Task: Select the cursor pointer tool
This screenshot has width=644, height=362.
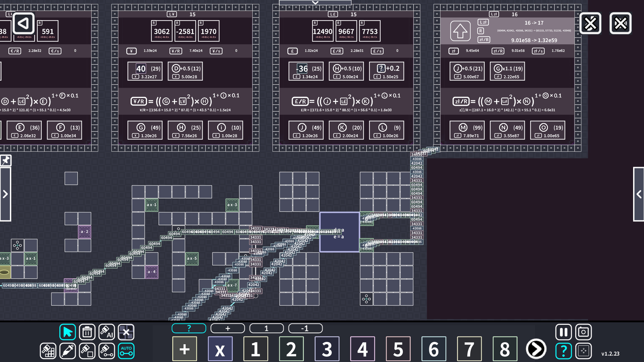Action: (x=67, y=332)
